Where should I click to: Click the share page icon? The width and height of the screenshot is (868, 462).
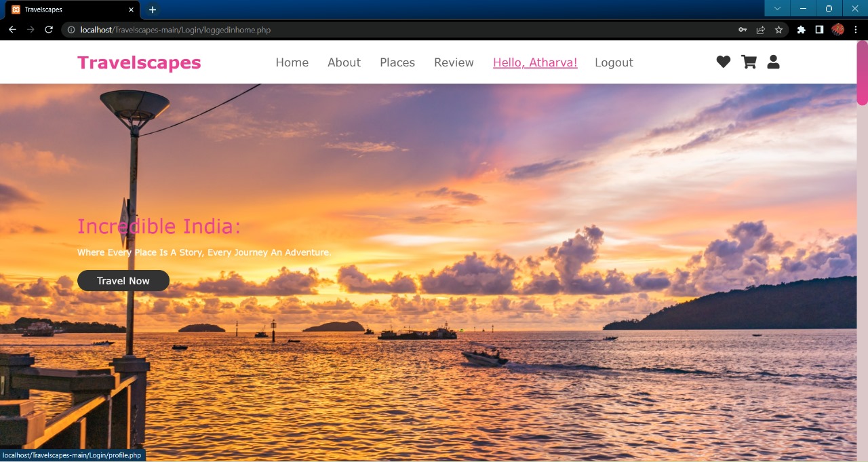coord(761,30)
